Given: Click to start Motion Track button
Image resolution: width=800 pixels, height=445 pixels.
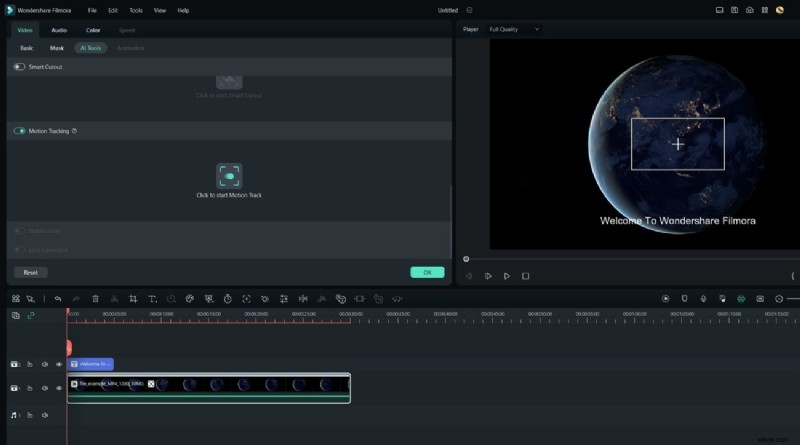Looking at the screenshot, I should click(229, 176).
